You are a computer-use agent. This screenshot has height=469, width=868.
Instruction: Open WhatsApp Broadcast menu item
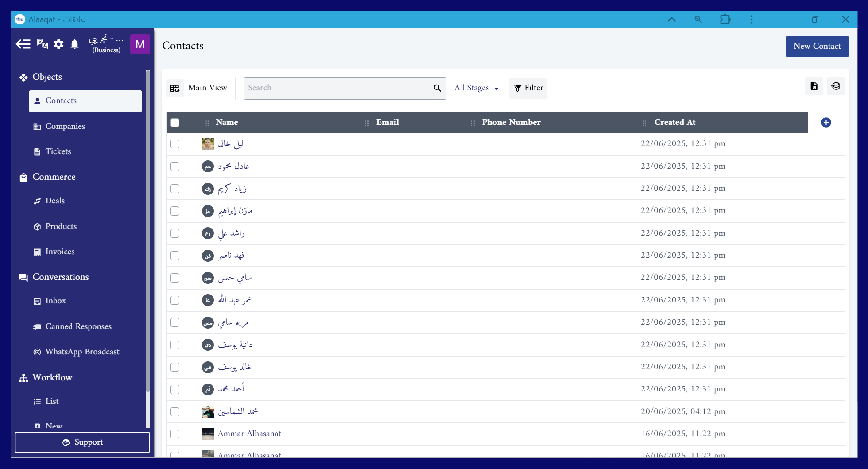click(82, 352)
